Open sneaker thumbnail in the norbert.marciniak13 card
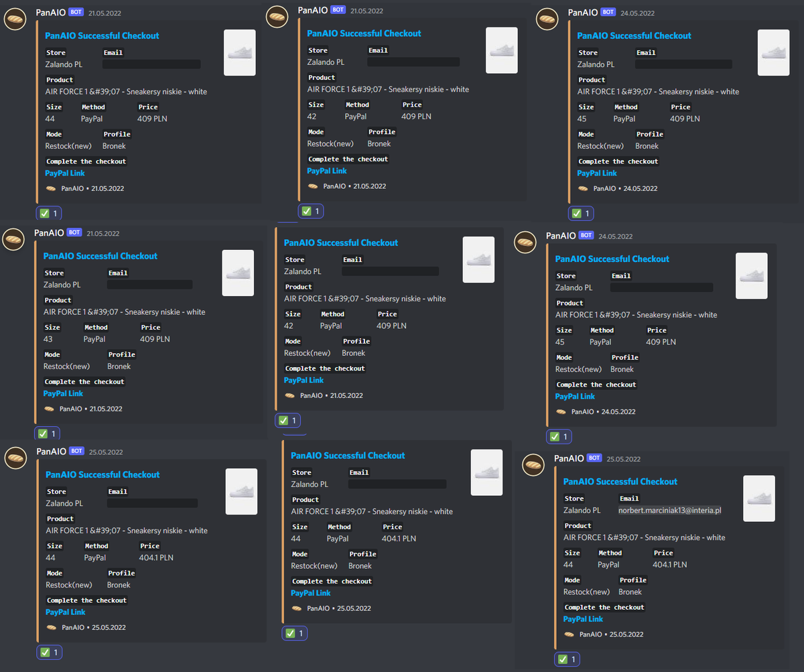Screen dimensions: 804x672 click(759, 498)
